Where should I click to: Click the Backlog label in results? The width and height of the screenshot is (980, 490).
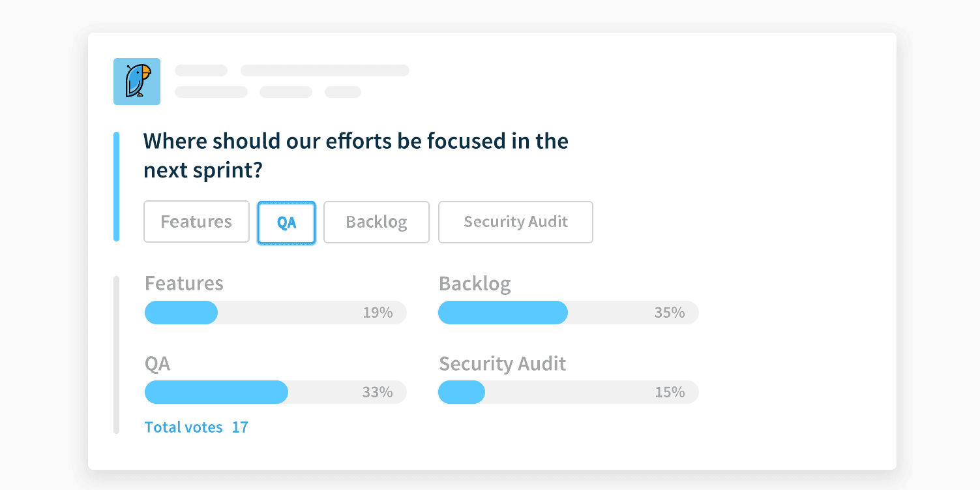475,283
